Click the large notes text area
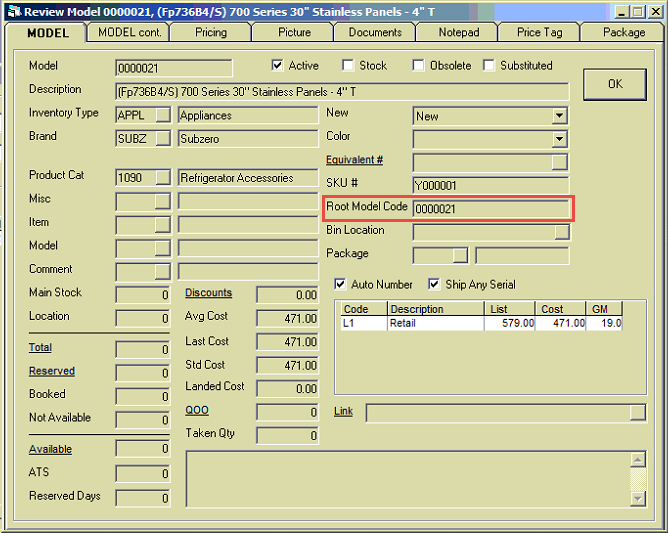 (x=408, y=479)
